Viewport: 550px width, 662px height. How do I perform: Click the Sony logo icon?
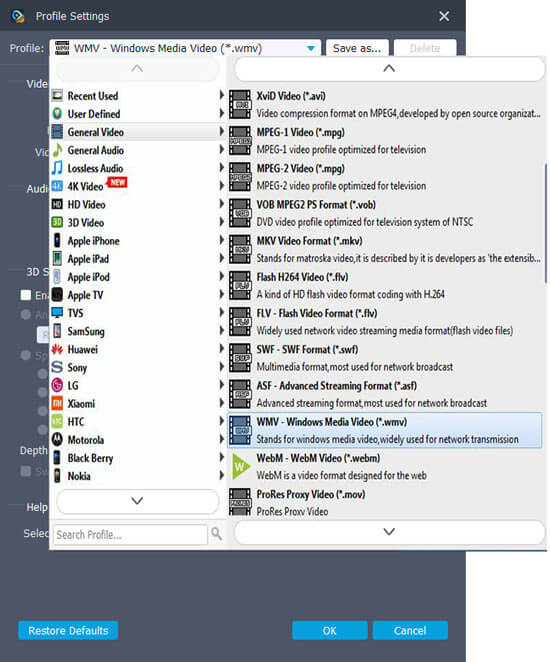pyautogui.click(x=57, y=367)
